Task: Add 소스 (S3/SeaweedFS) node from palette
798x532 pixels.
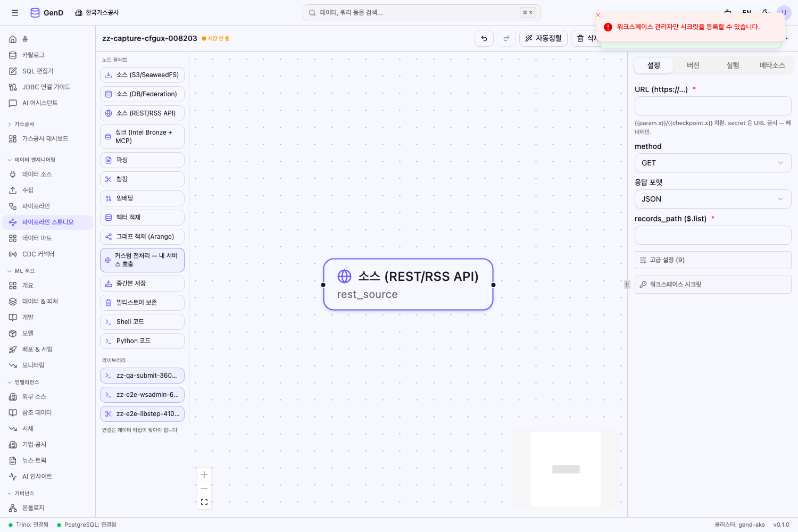Action: [x=142, y=75]
